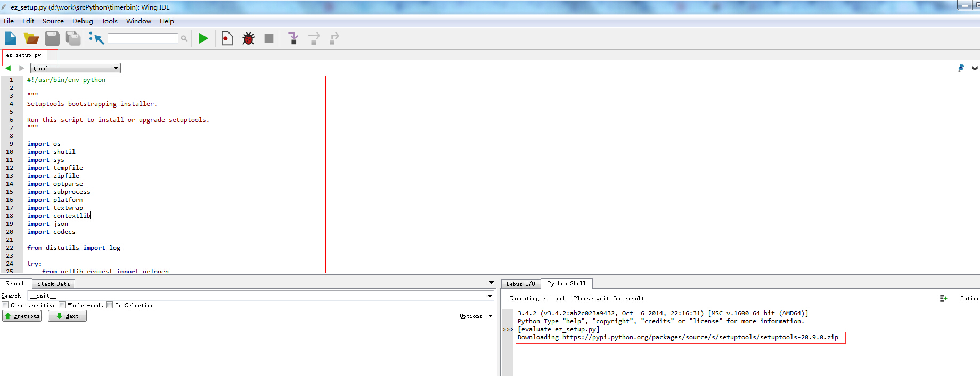This screenshot has width=980, height=376.
Task: Open the Debug menu
Action: pos(83,21)
